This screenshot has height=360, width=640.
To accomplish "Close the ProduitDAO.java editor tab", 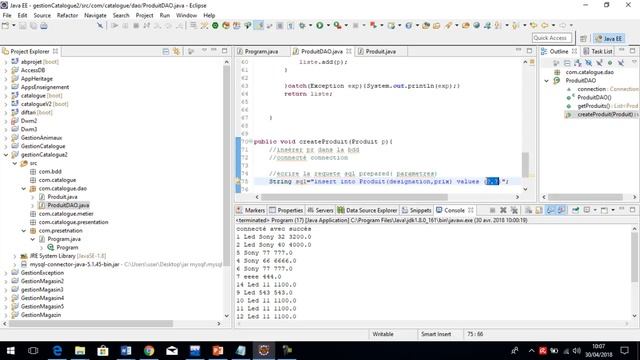I will [x=349, y=51].
